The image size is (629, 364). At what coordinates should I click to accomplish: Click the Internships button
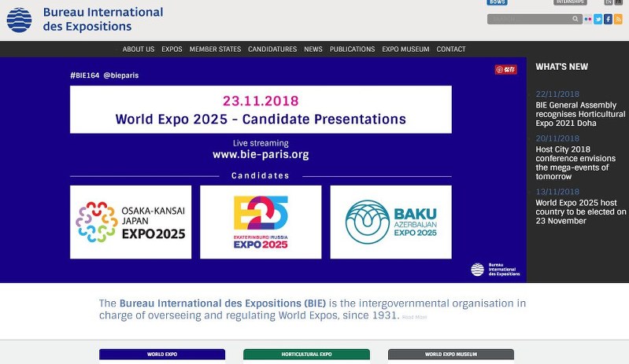pyautogui.click(x=570, y=2)
